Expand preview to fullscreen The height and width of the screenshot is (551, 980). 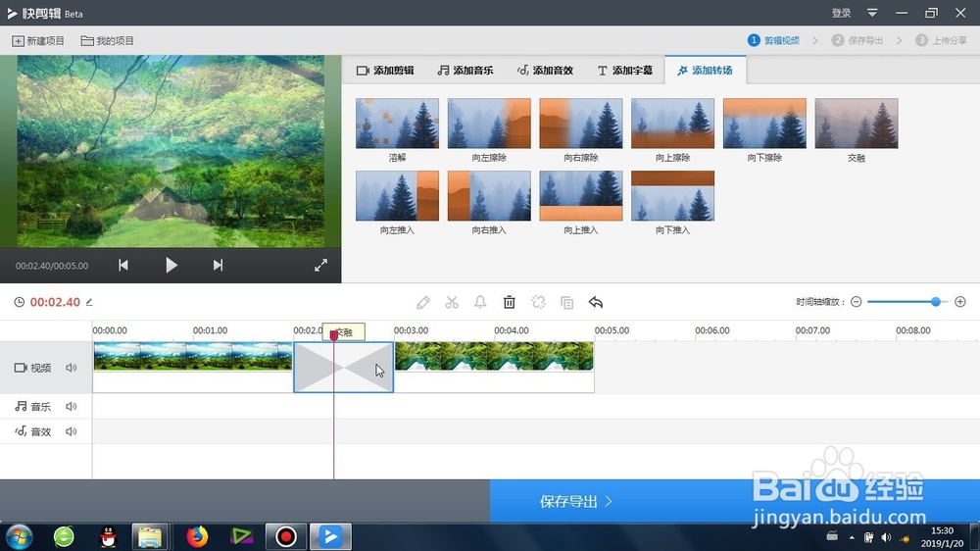pos(320,265)
